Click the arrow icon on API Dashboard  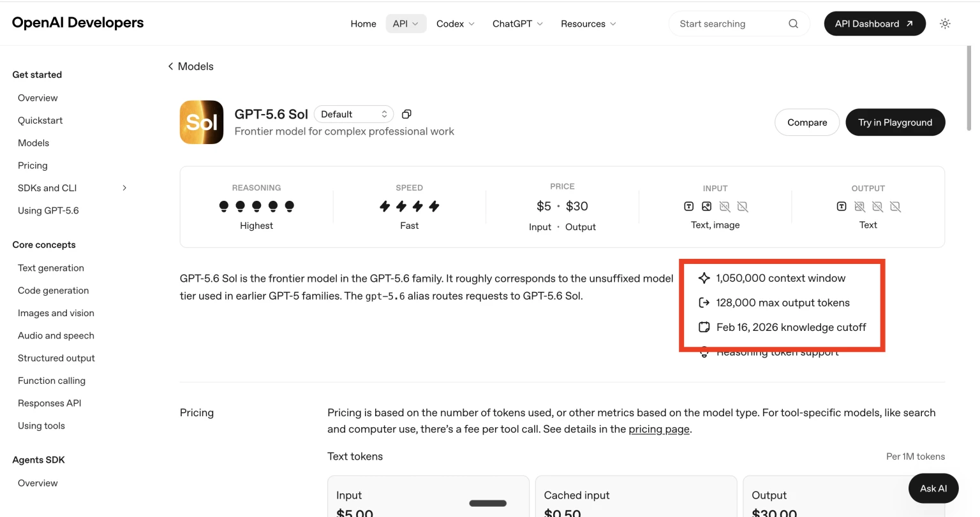pos(909,24)
